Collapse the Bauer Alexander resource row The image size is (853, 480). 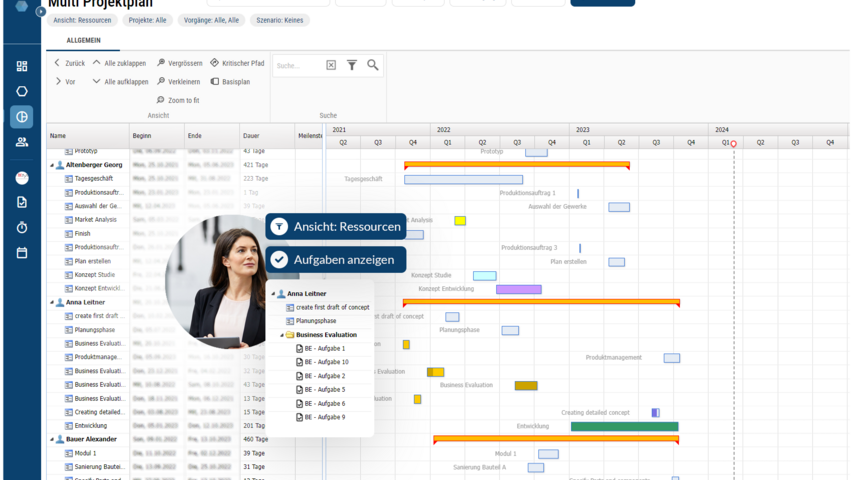click(x=50, y=439)
